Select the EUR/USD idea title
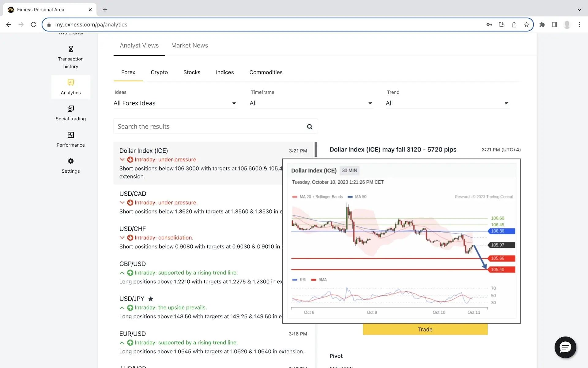Image resolution: width=588 pixels, height=368 pixels. pyautogui.click(x=133, y=334)
